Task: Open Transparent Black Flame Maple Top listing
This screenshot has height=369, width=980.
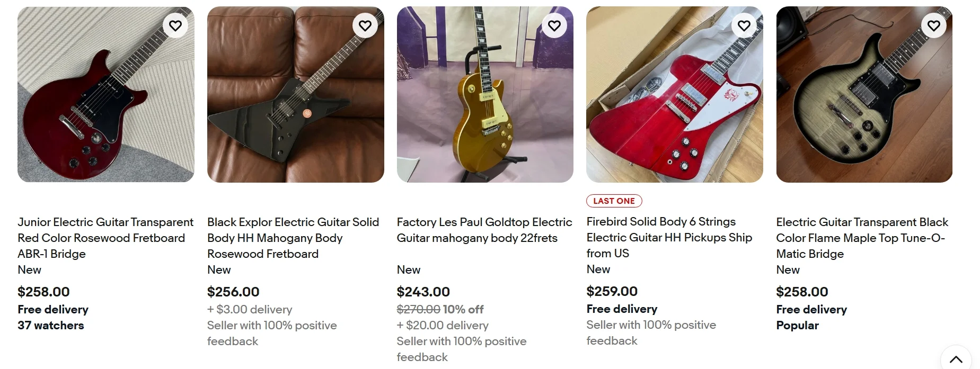Action: (x=862, y=238)
